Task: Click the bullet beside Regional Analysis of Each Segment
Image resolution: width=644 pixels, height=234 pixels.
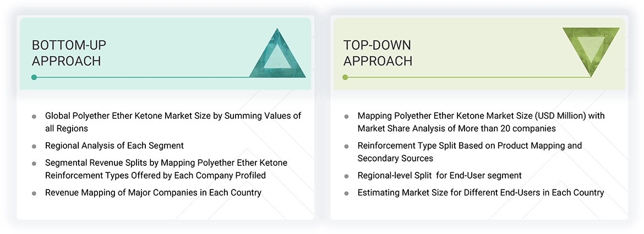Action: click(x=34, y=146)
